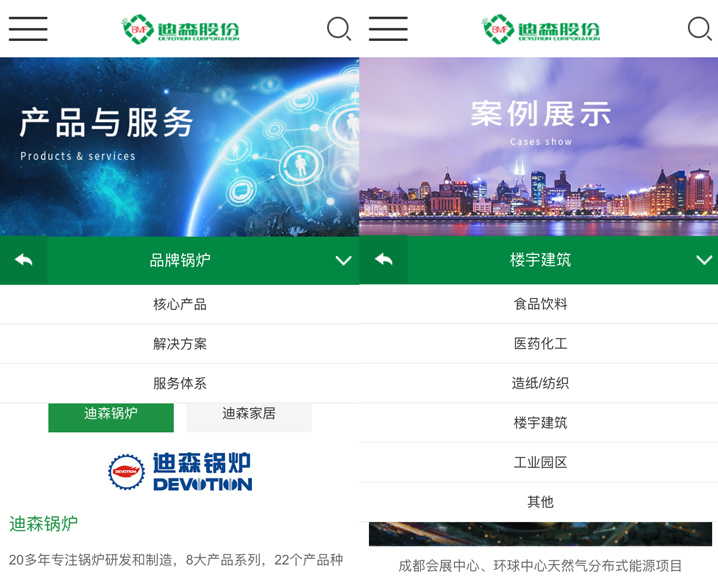Select 解决方案 menu option
Viewport: 718px width, 576px height.
(x=180, y=344)
